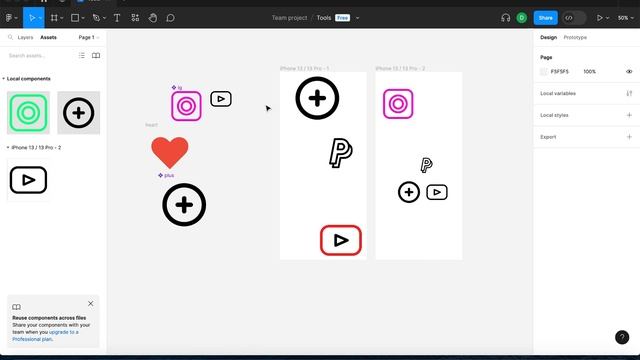Open the Resources tool
This screenshot has width=640, height=360.
click(x=135, y=18)
